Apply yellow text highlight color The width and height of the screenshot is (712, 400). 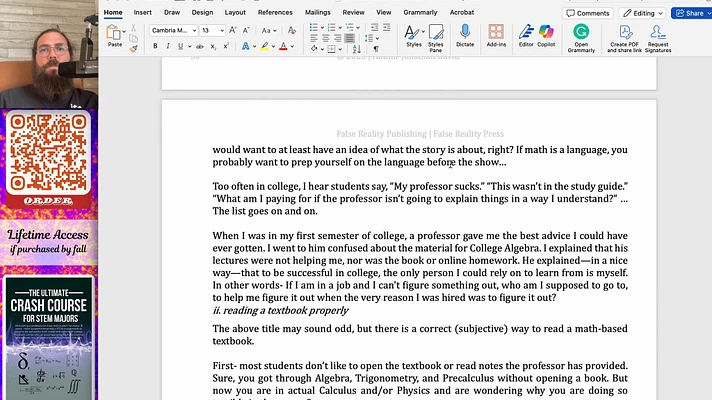click(x=265, y=46)
